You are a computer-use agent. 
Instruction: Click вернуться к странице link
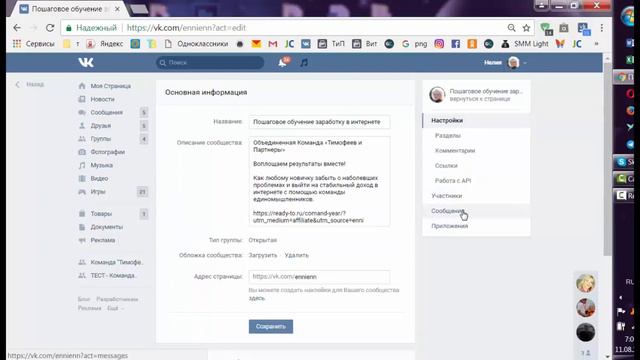point(480,99)
